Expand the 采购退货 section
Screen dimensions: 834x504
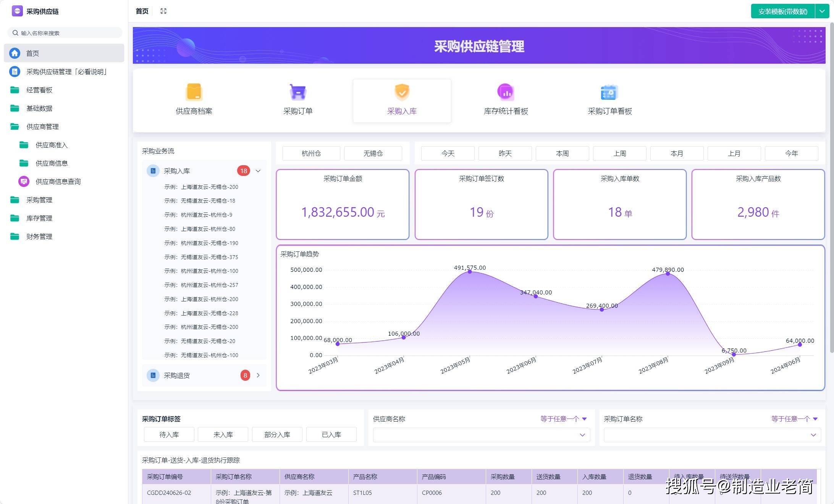[258, 375]
